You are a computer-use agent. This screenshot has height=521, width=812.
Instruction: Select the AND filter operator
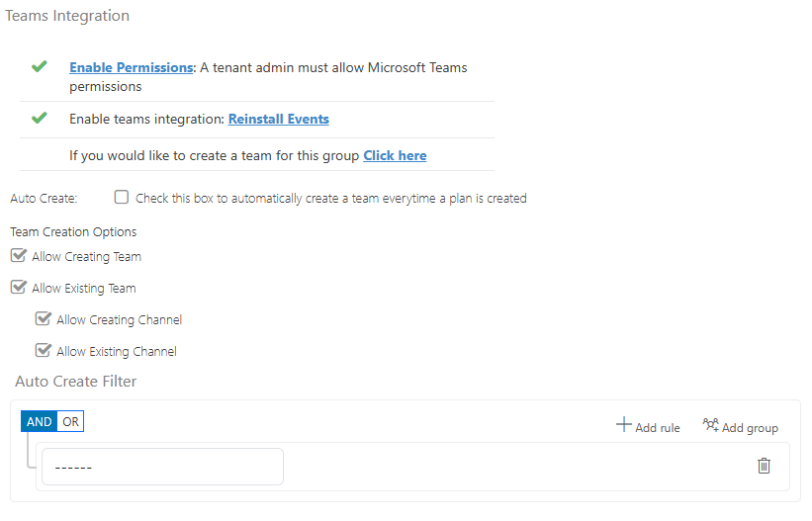coord(40,422)
